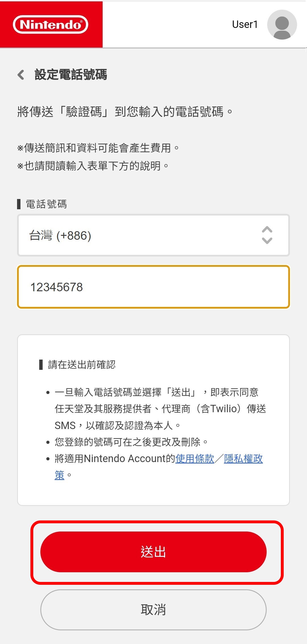Image resolution: width=307 pixels, height=644 pixels.
Task: Open the 使用條款 terms link
Action: (195, 458)
